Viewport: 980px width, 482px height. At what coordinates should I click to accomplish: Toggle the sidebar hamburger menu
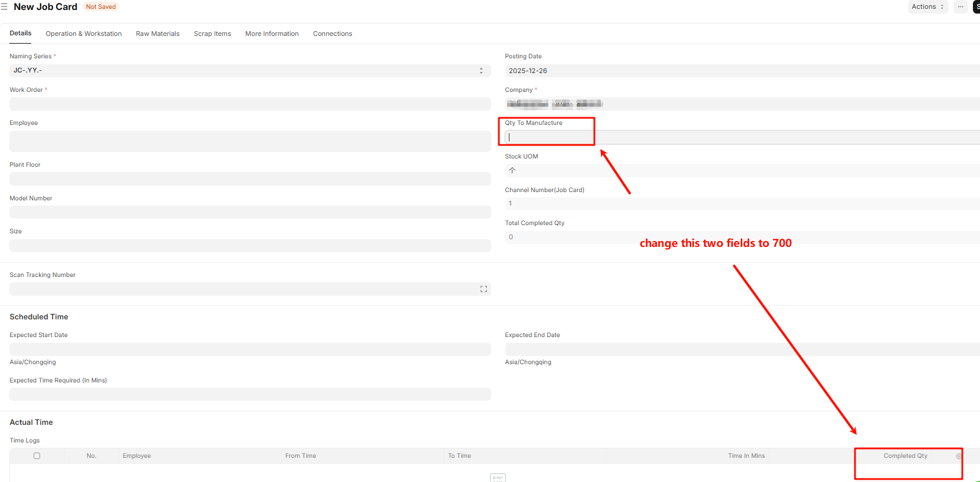(x=4, y=7)
